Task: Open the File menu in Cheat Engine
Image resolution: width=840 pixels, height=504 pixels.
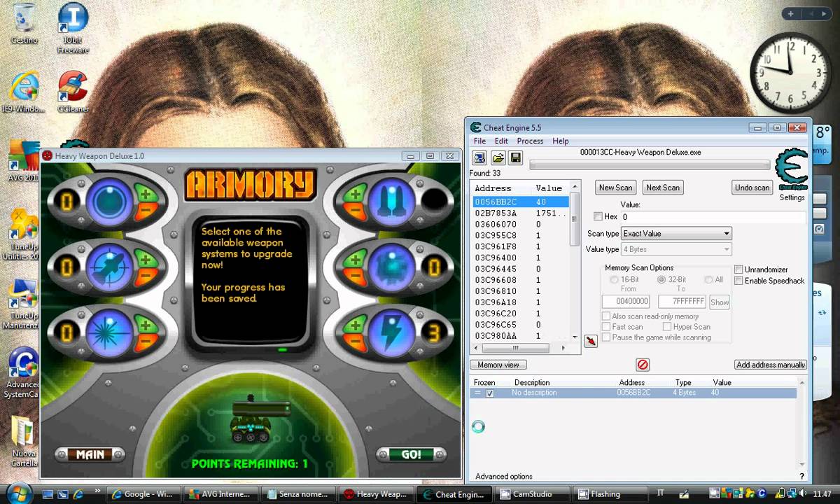Action: (479, 141)
